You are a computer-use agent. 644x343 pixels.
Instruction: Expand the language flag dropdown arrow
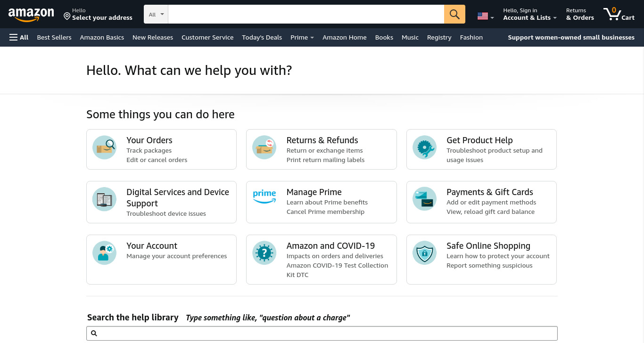pos(492,18)
